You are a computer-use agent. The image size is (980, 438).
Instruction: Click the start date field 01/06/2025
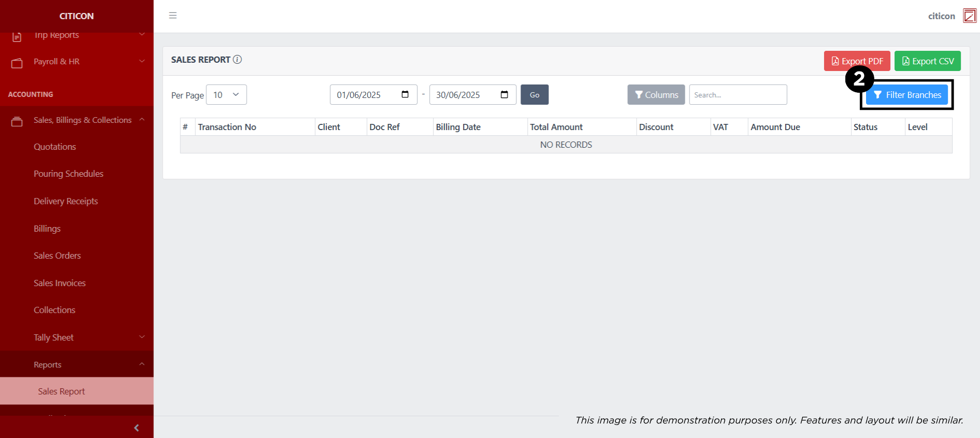(x=373, y=95)
